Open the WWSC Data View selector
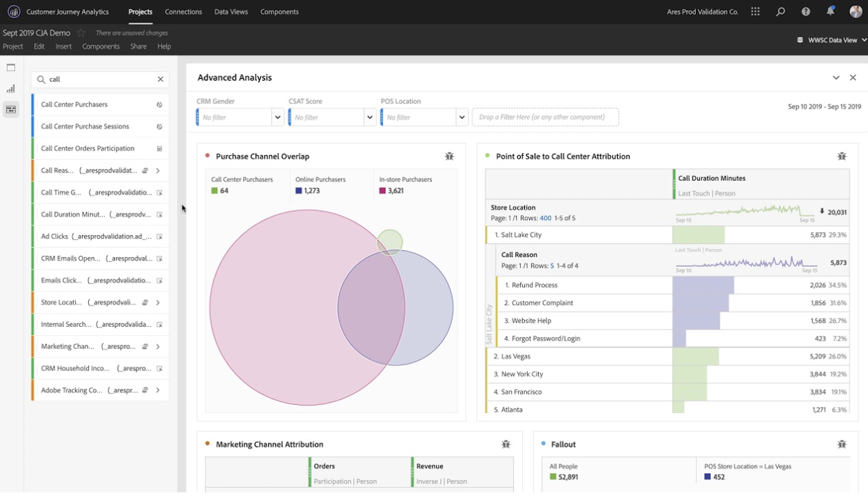 [x=831, y=40]
